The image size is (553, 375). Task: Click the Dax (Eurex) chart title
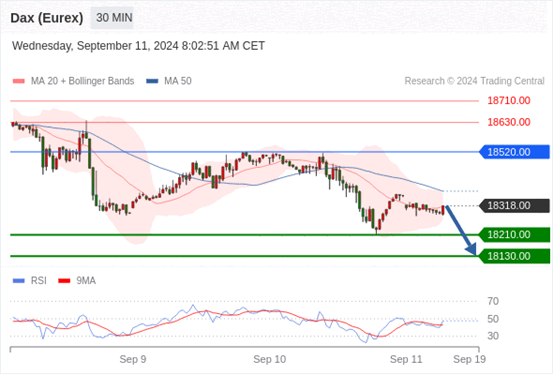(x=47, y=18)
